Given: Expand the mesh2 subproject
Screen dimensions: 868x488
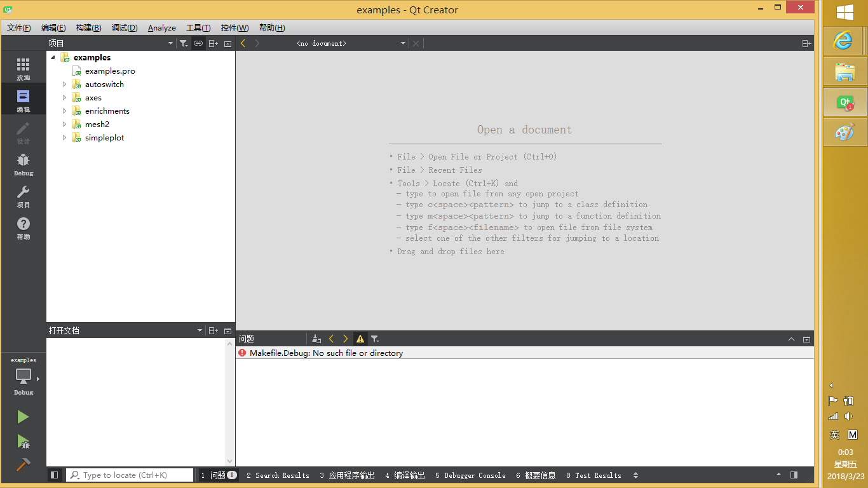Looking at the screenshot, I should coord(64,125).
